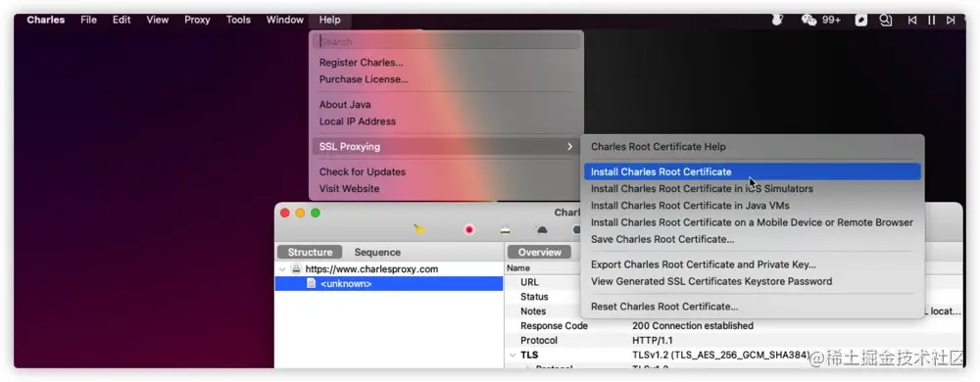Open the Window menu

pyautogui.click(x=285, y=20)
